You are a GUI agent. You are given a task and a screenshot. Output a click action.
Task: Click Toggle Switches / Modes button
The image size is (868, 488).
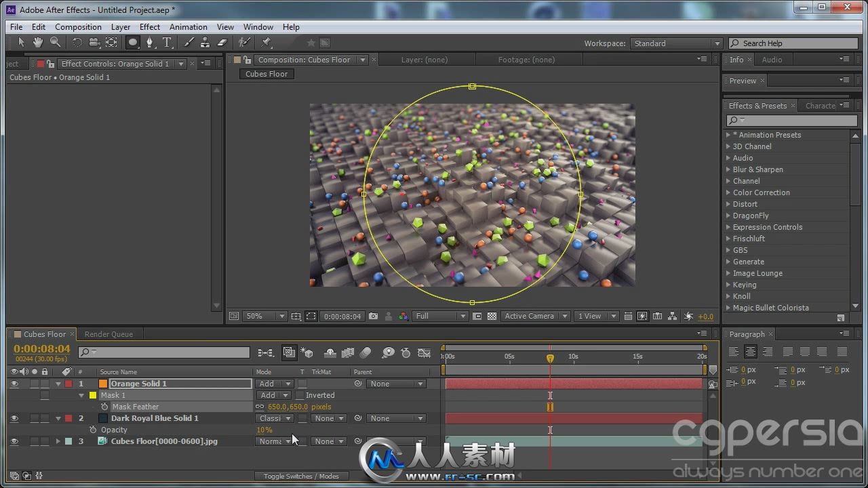click(301, 476)
